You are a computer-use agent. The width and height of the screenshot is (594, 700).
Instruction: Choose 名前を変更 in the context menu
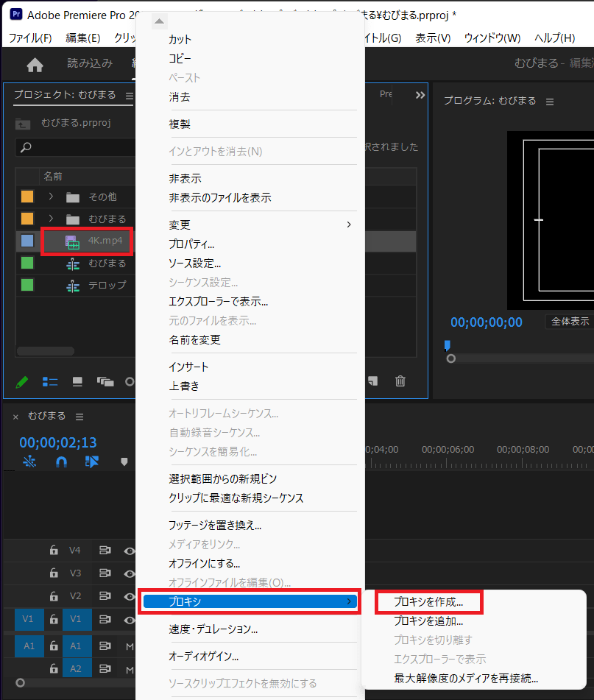195,339
